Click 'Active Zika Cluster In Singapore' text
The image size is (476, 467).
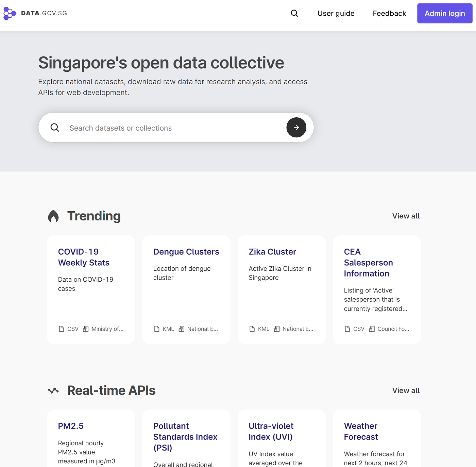coord(280,273)
